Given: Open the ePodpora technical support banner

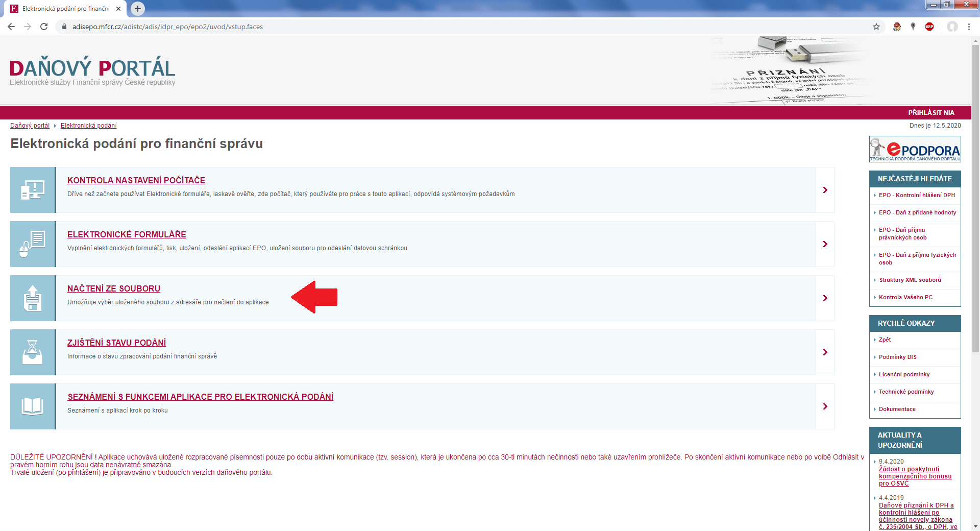Looking at the screenshot, I should [x=915, y=149].
